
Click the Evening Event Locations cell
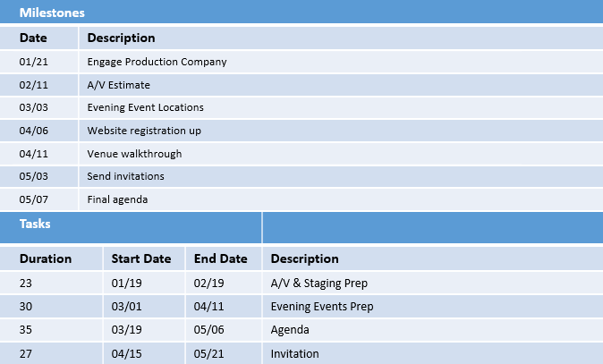click(x=145, y=107)
